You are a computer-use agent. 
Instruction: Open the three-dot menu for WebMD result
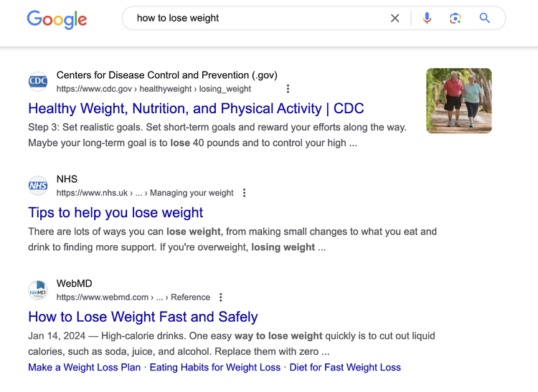point(221,297)
